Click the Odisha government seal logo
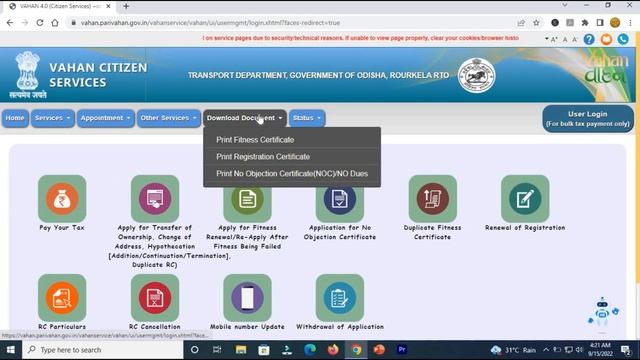Image resolution: width=640 pixels, height=360 pixels. pyautogui.click(x=476, y=75)
